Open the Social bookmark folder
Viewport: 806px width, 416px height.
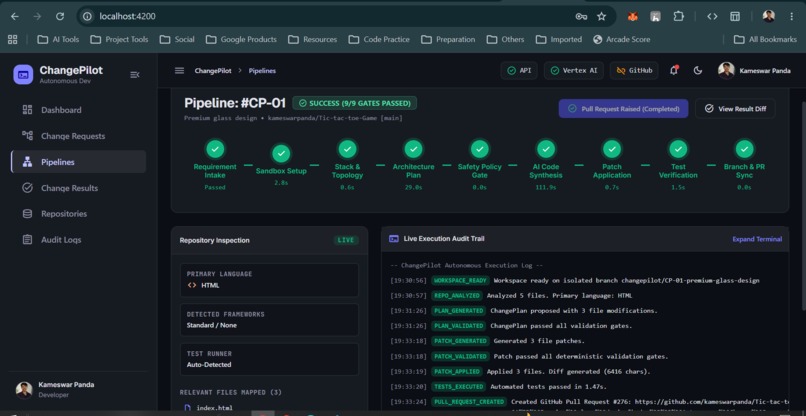coord(177,39)
